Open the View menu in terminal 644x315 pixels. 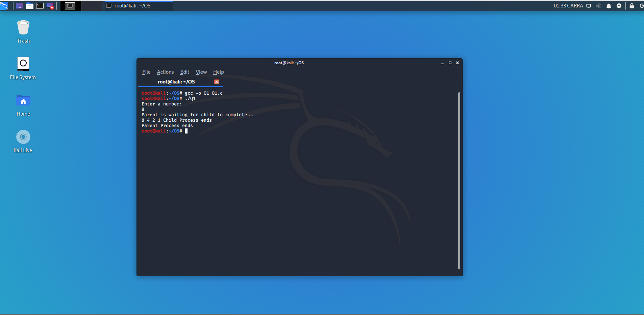(201, 72)
